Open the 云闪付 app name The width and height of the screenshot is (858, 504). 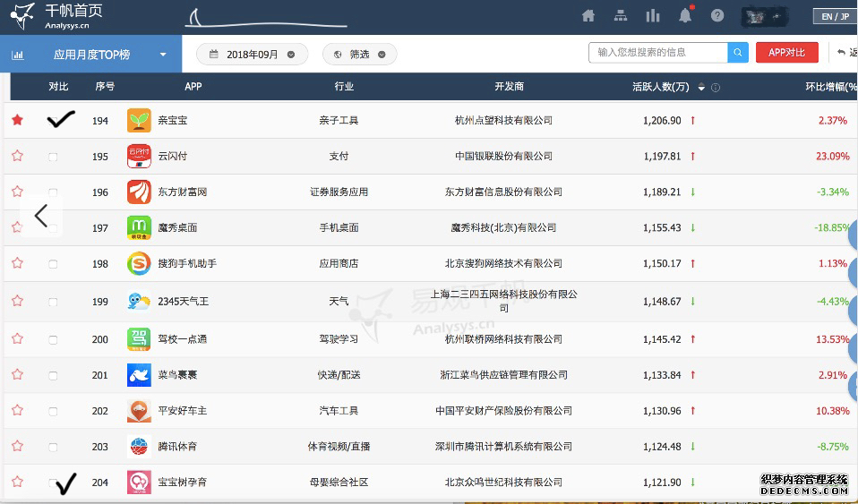172,156
